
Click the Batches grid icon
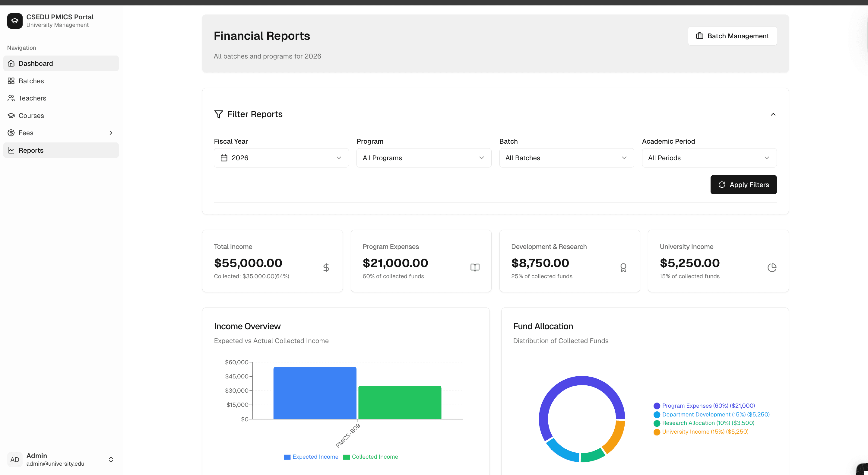click(11, 81)
